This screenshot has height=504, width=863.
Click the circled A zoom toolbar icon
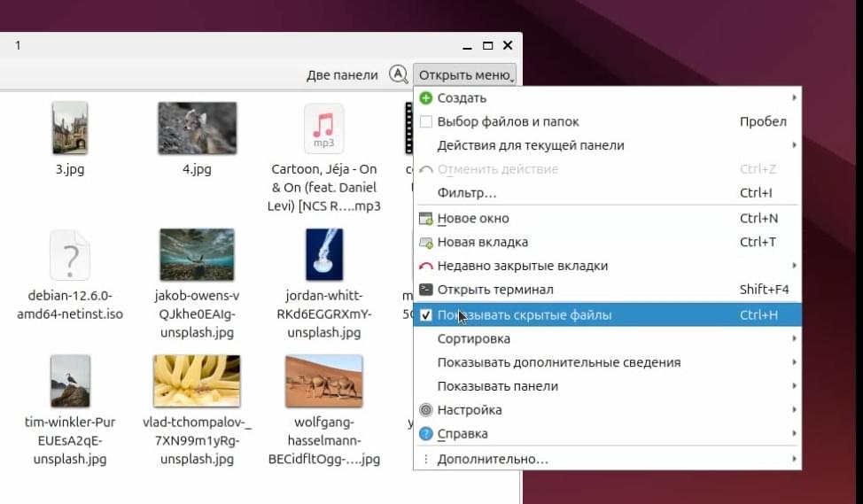398,74
